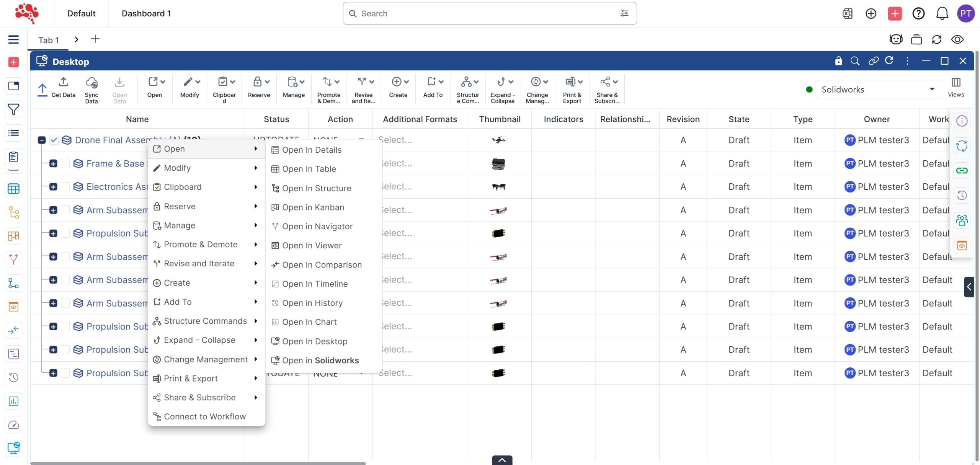This screenshot has width=980, height=465.
Task: Choose Connect to Workflow menu entry
Action: point(204,416)
